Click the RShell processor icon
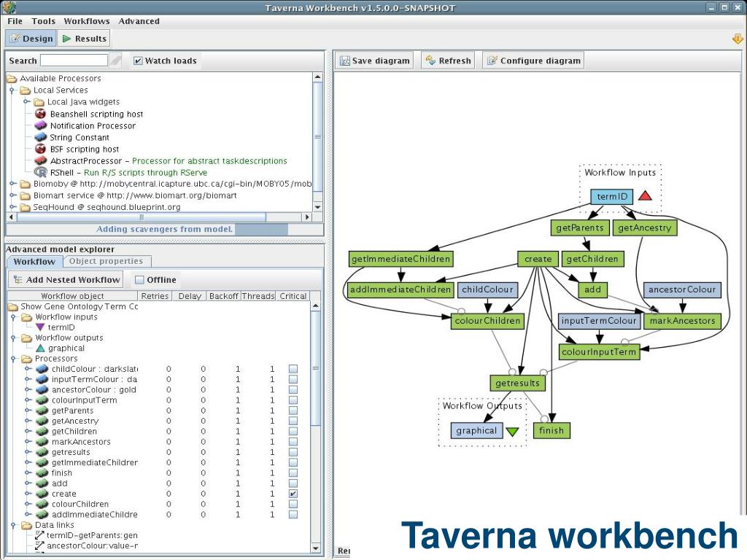Viewport: 747px width, 560px height. coord(41,172)
